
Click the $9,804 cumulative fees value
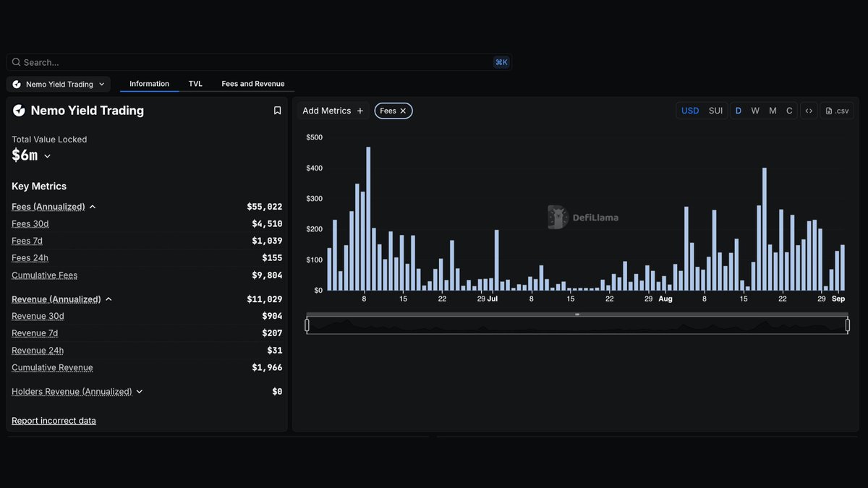pyautogui.click(x=267, y=275)
